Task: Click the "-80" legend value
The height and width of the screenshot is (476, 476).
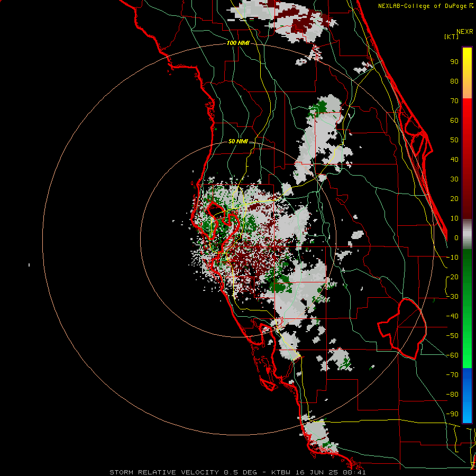Action: click(x=452, y=395)
